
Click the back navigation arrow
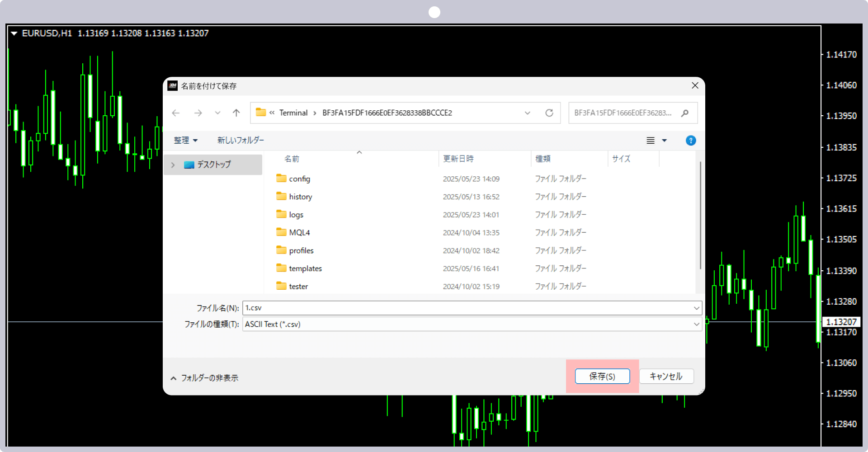176,113
